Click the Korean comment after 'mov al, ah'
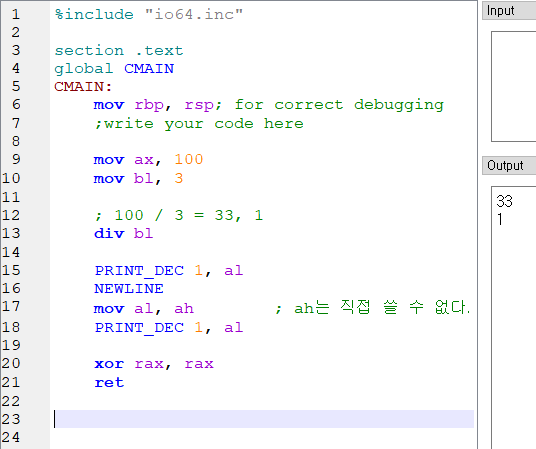This screenshot has width=536, height=449. (x=373, y=307)
